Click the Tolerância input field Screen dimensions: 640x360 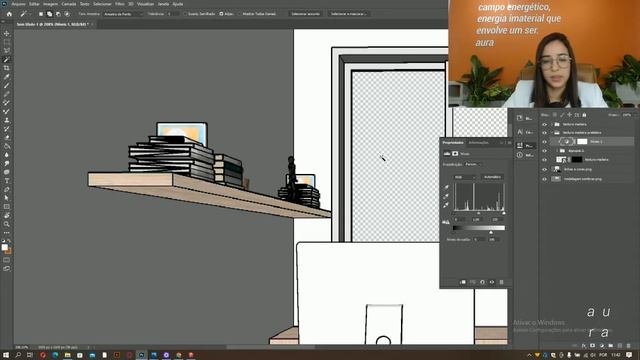click(x=173, y=14)
